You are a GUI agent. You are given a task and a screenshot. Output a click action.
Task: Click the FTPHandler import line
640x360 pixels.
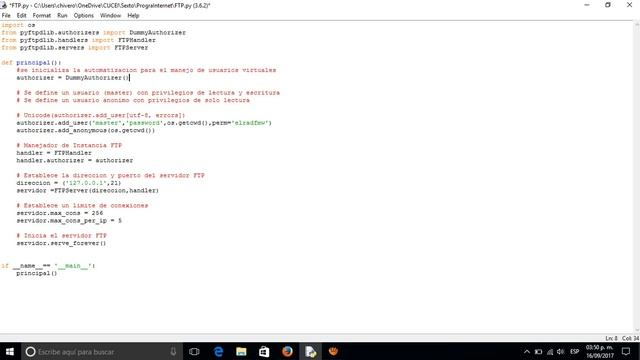coord(78,40)
